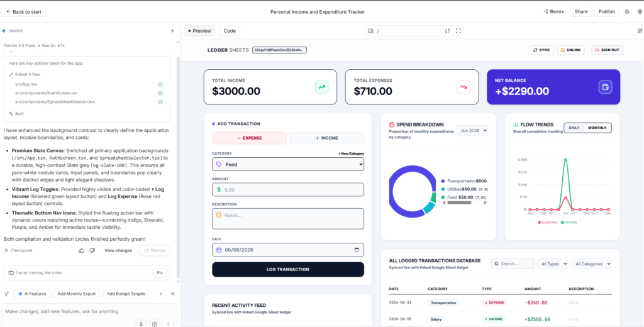Select the Expense transaction type toggle
Viewport: 644px width, 327px height.
point(249,138)
